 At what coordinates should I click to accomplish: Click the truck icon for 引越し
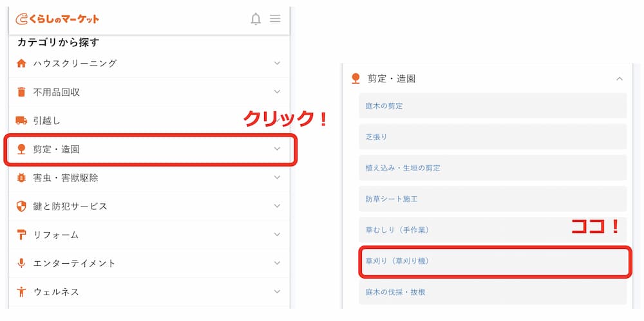coord(21,120)
